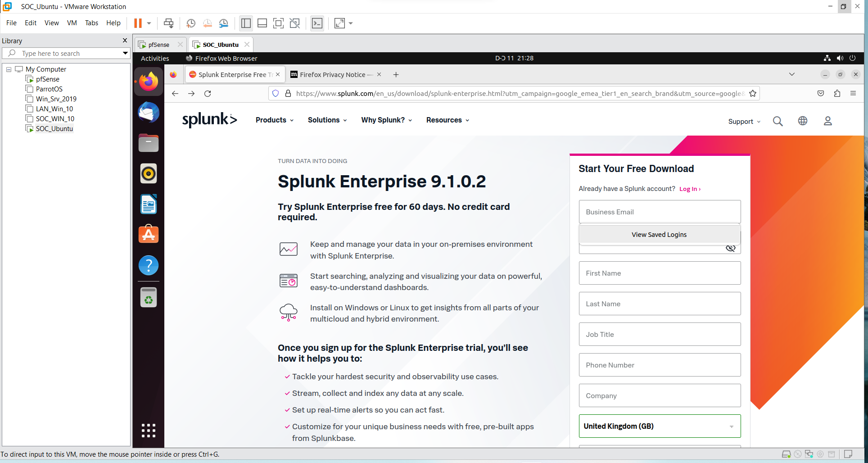Click the stretch guest display icon
The height and width of the screenshot is (463, 868).
point(339,23)
